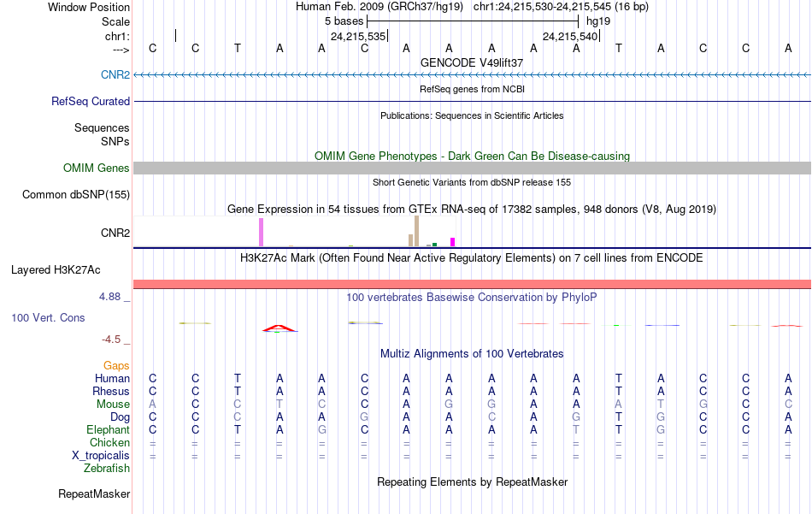Click 'Multiz Alignments of 100 Vertebrates' title
The height and width of the screenshot is (514, 812).
(472, 354)
